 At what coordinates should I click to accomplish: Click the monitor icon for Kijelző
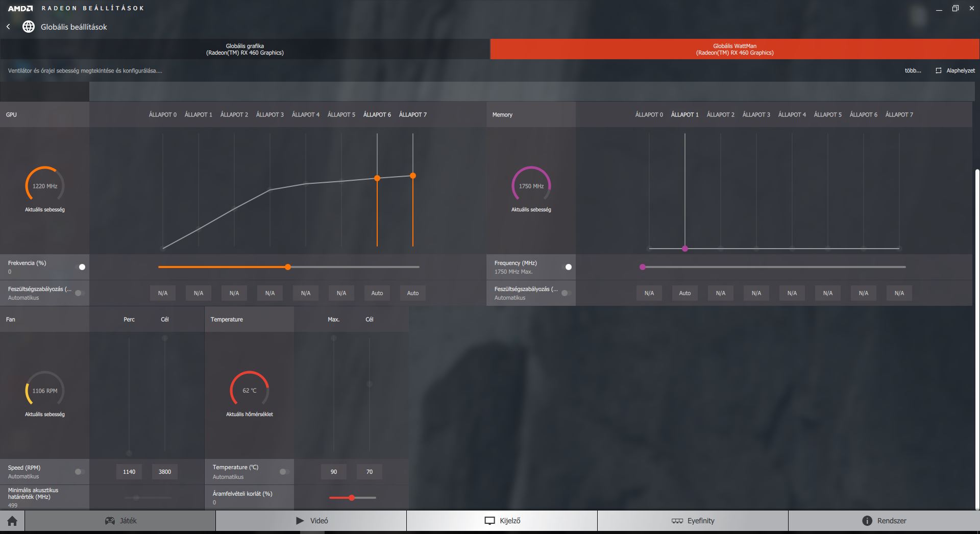489,521
